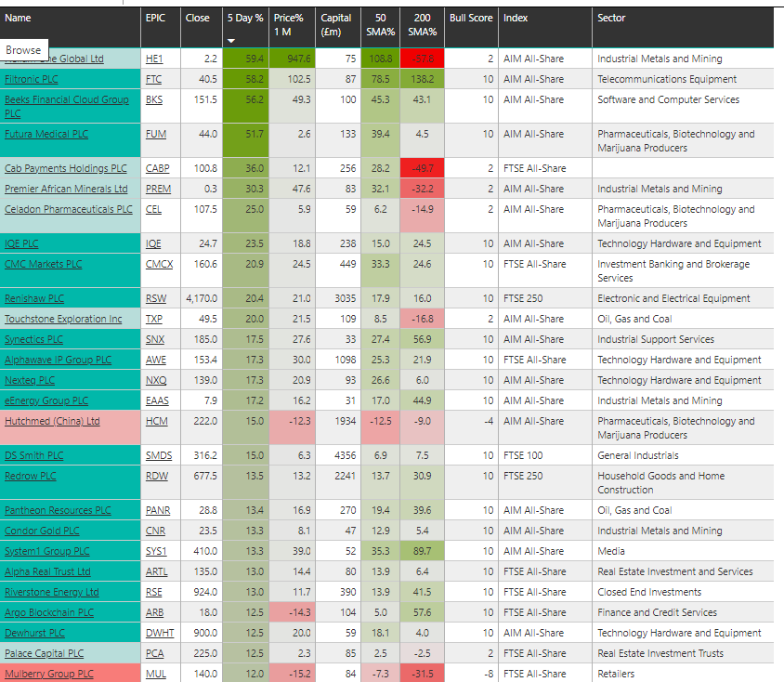Click the Browse tooltip label
Viewport: 784px width, 682px height.
(x=23, y=50)
